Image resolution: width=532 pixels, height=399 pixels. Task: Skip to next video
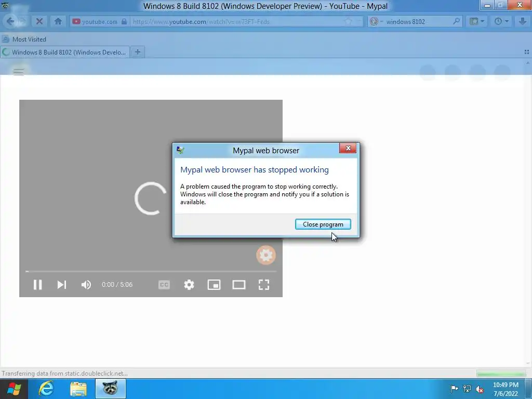pos(61,285)
